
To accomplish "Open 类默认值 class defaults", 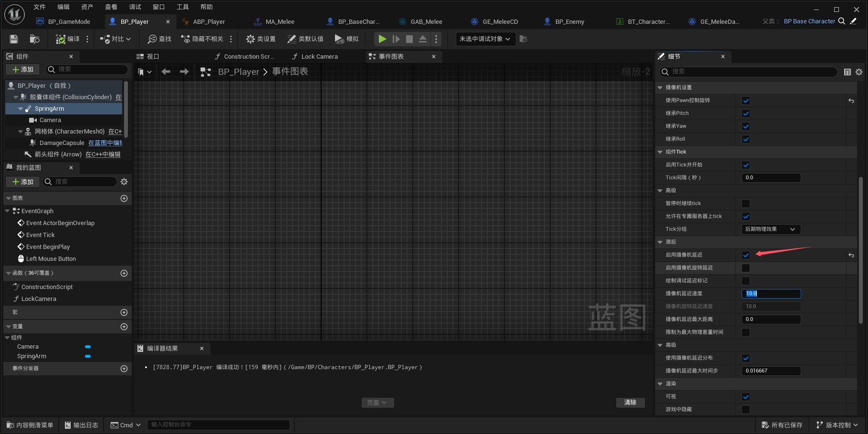I will (305, 39).
